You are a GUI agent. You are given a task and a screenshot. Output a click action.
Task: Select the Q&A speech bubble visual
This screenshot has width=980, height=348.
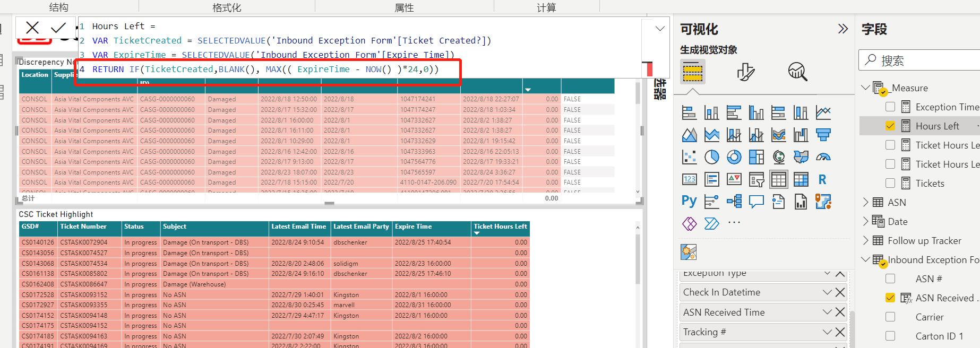757,202
